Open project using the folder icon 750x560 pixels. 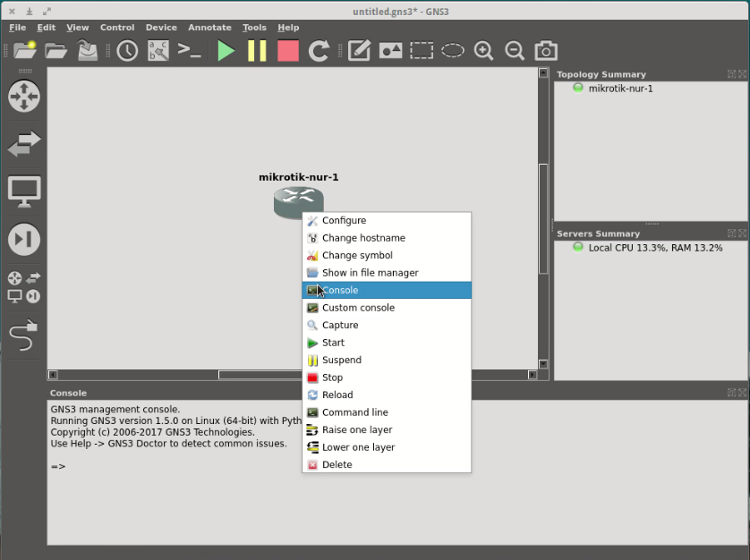[56, 50]
